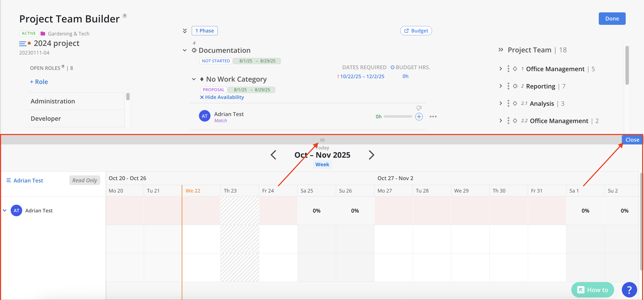Grab the availability panel resize handle
The image size is (644, 300).
322,140
